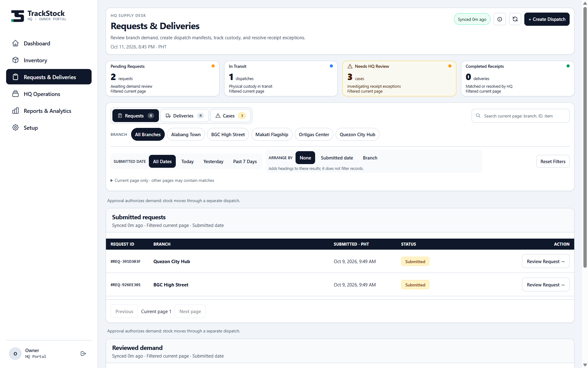This screenshot has height=368, width=588.
Task: Switch to the Requests tab
Action: point(136,116)
